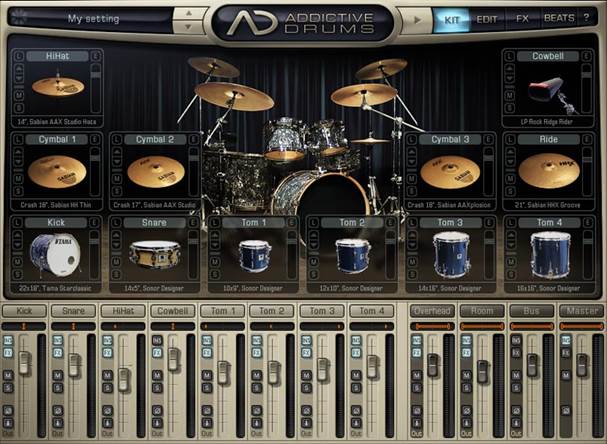The image size is (607, 444).
Task: Click the phase invert icon on the Kick channel
Action: coord(8,410)
